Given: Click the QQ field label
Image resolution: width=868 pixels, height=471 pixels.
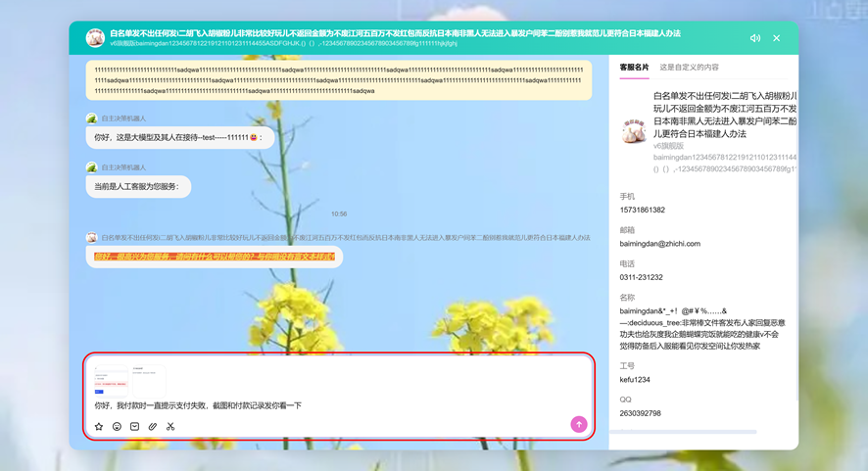Looking at the screenshot, I should click(626, 400).
